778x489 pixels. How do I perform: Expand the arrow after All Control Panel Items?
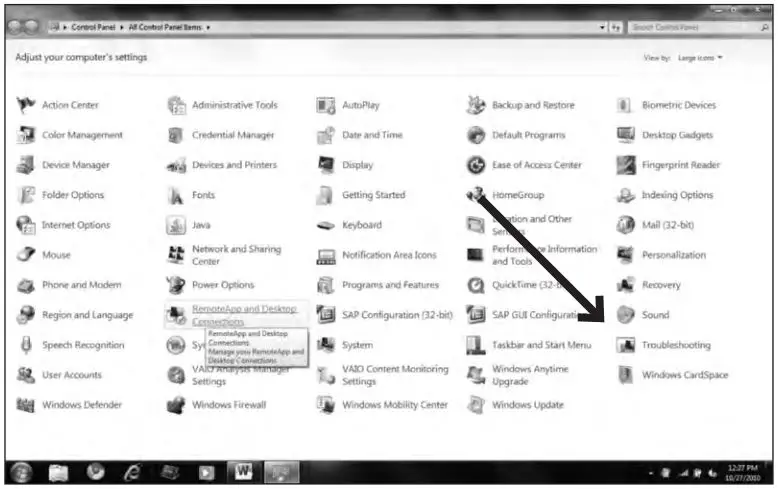pos(208,27)
